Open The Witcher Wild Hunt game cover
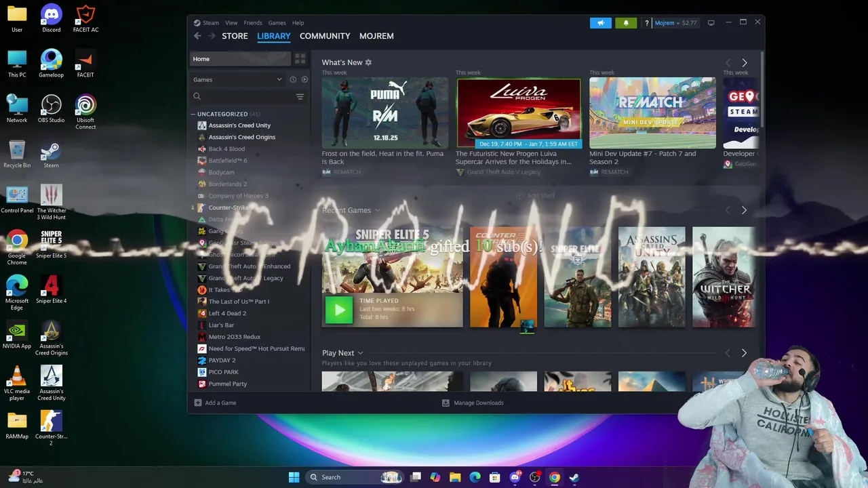 coord(724,277)
